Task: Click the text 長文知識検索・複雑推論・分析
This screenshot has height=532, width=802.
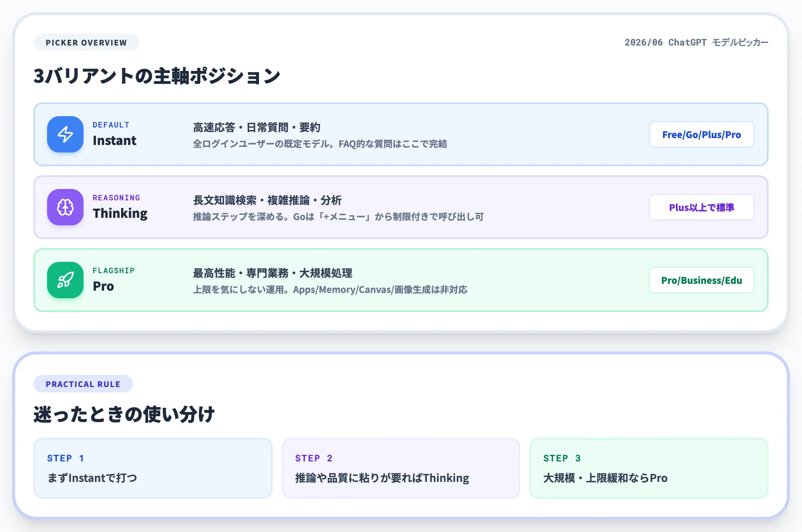Action: 267,200
